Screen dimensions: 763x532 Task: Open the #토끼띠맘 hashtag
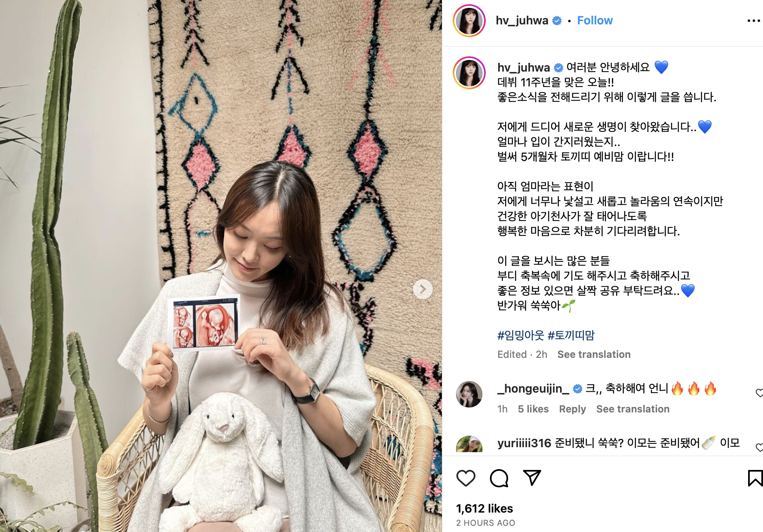coord(571,335)
